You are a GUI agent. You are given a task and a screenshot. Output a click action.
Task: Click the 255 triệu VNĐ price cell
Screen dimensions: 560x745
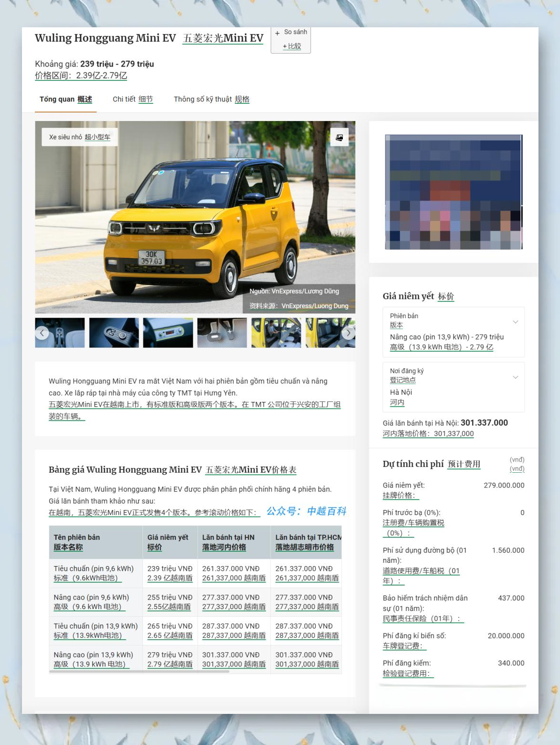pyautogui.click(x=170, y=602)
